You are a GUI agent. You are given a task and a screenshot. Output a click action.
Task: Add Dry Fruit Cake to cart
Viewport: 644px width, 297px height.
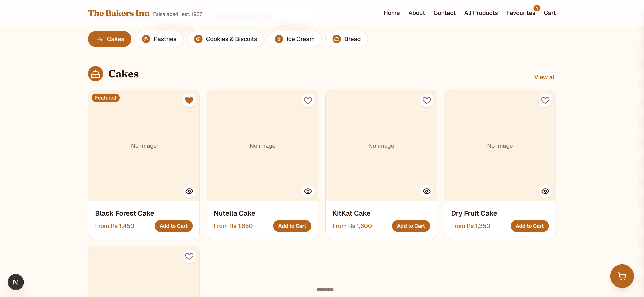529,226
